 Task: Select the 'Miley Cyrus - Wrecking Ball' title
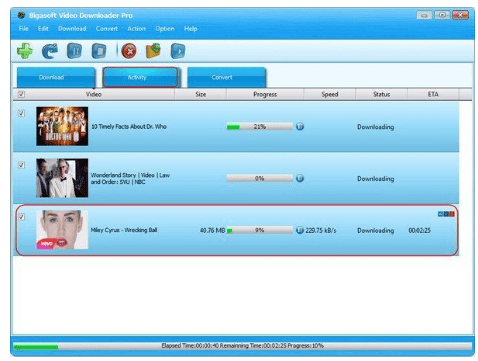124,230
